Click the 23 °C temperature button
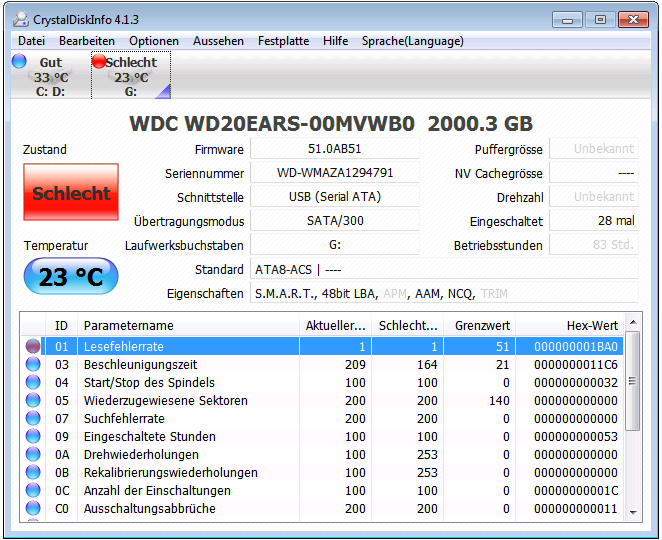662x540 pixels. tap(71, 277)
